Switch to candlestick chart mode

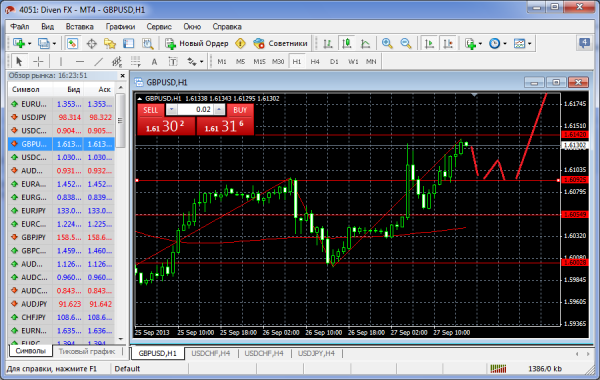coord(347,44)
